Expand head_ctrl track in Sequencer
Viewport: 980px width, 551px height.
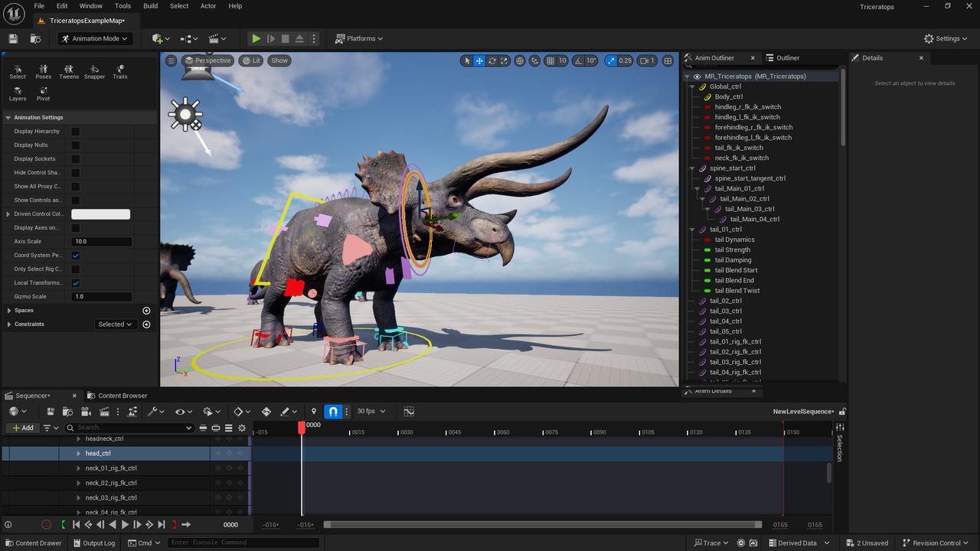(x=78, y=453)
